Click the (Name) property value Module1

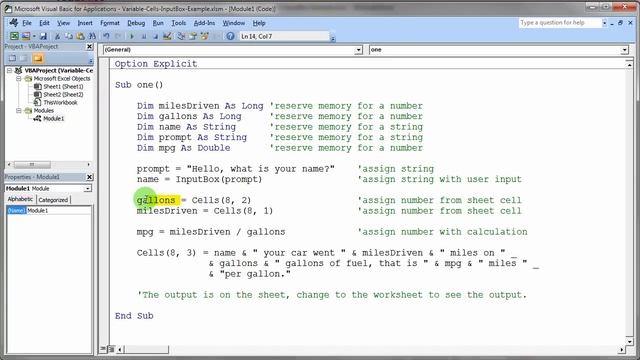click(58, 211)
